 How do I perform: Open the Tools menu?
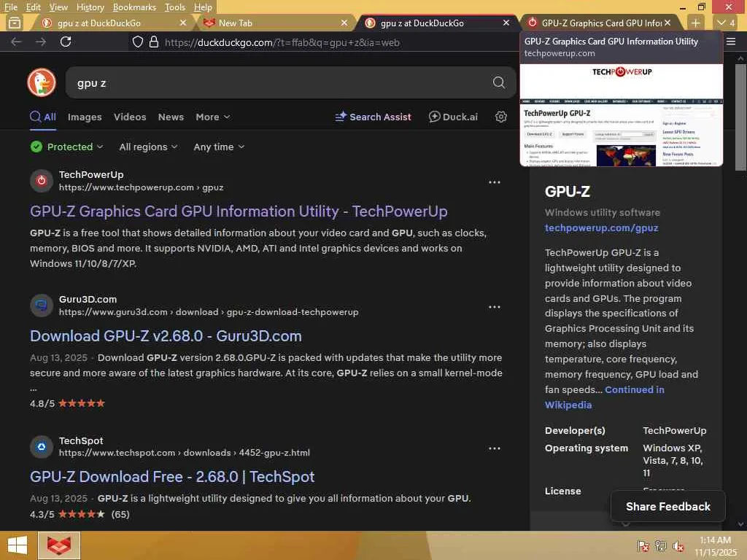175,7
